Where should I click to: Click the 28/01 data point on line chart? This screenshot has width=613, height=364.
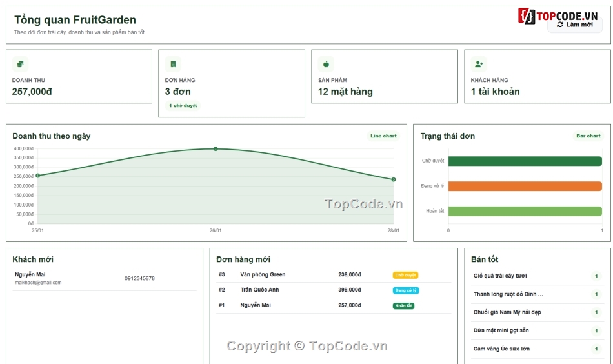click(394, 179)
